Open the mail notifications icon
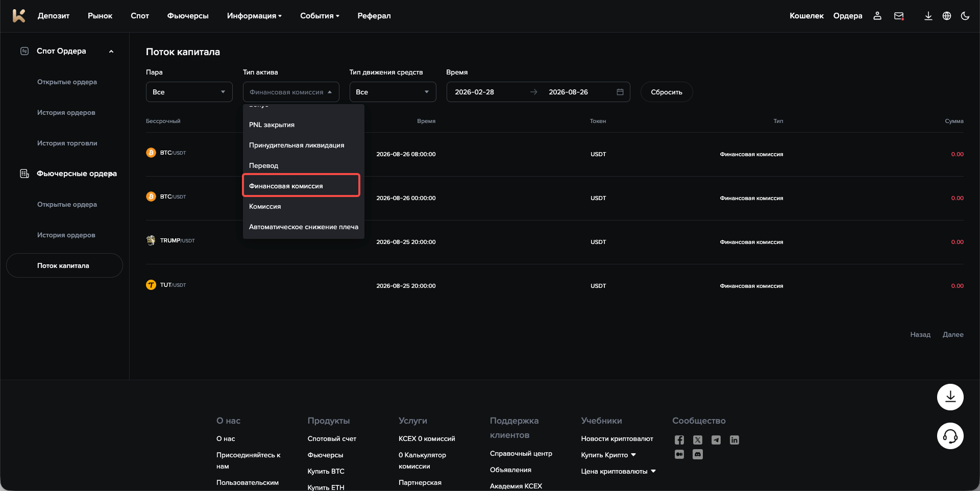Screen dimensions: 980x491 (899, 16)
